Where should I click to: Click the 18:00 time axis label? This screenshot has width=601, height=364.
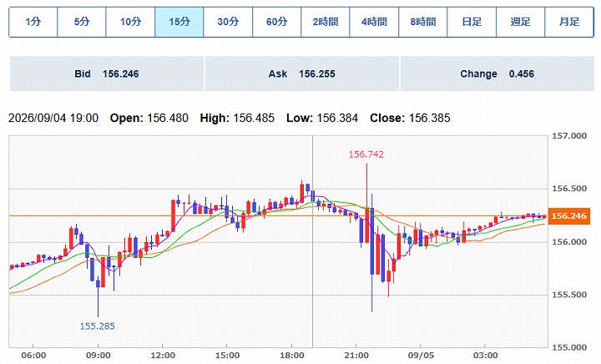point(291,356)
